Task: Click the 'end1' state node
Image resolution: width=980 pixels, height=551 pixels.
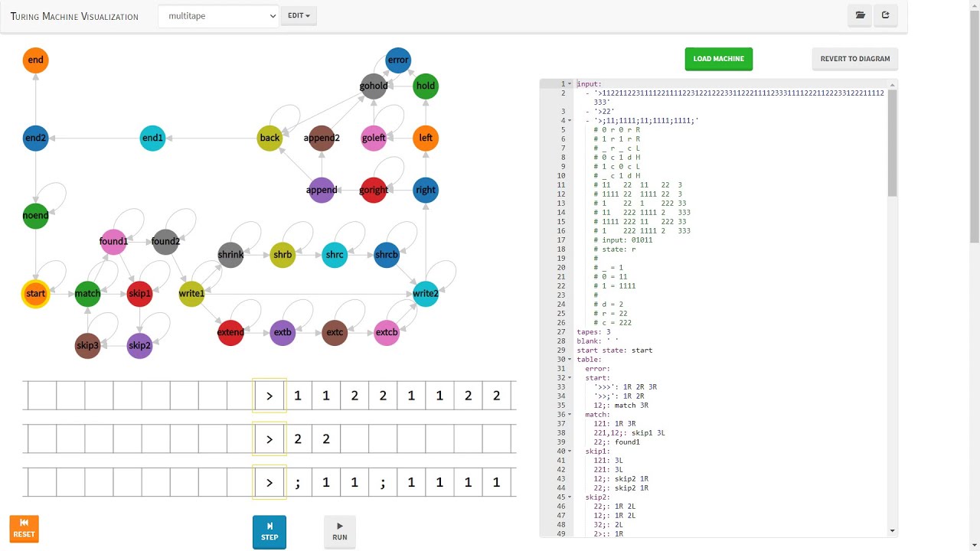Action: (153, 138)
